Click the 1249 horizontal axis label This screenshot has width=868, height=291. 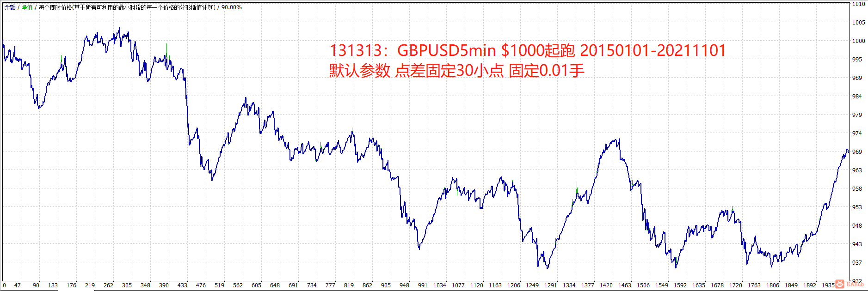(532, 285)
